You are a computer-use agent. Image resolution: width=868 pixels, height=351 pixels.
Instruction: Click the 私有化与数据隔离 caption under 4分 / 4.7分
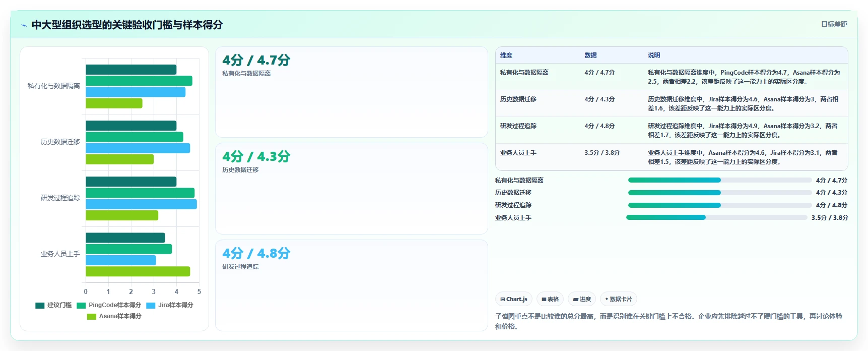coord(246,74)
